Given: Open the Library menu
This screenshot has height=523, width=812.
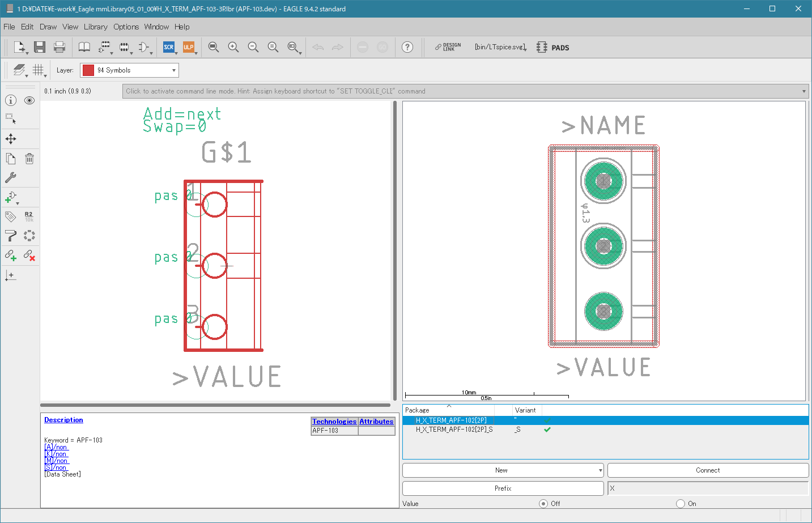Looking at the screenshot, I should [x=95, y=27].
